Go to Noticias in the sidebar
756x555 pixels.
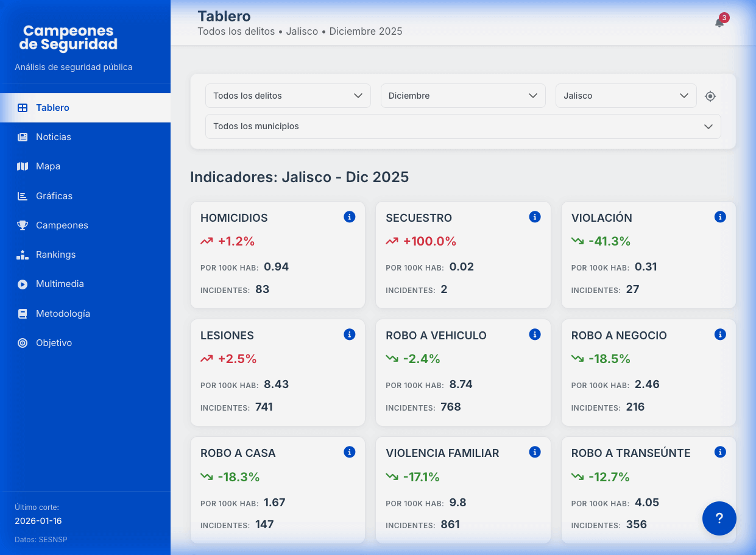54,137
